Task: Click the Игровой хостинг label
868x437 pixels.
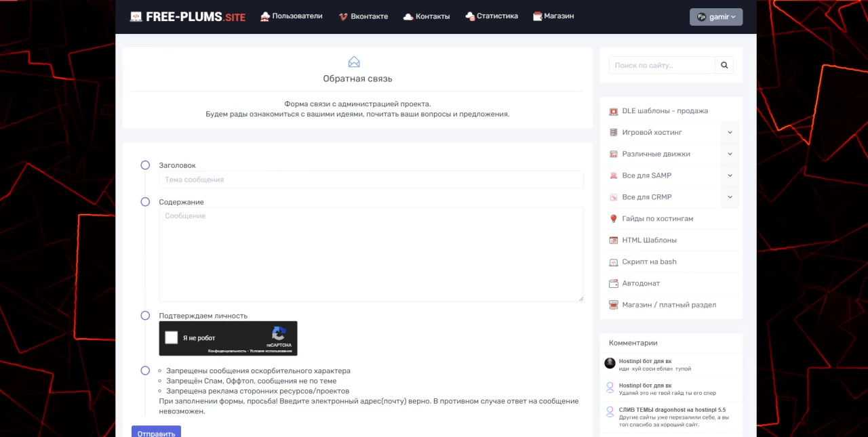Action: [x=652, y=133]
